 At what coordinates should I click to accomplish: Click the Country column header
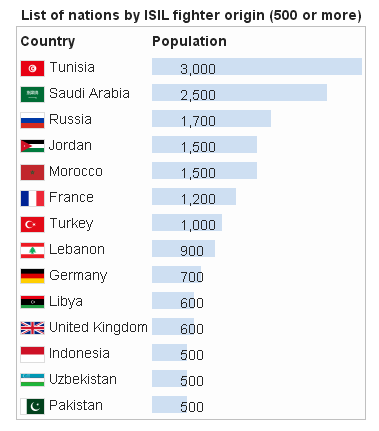(x=48, y=42)
